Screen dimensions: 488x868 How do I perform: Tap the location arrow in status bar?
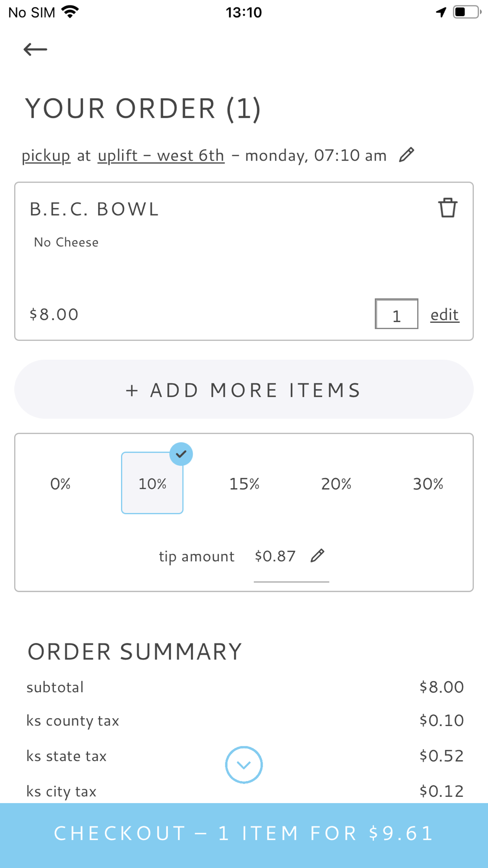click(441, 12)
